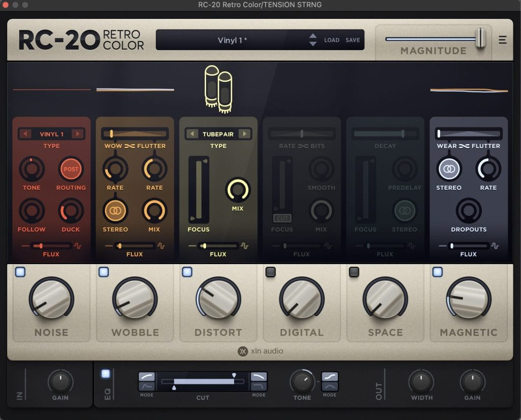Click SAVE preset button
Screen dimensions: 521x420
click(x=353, y=40)
